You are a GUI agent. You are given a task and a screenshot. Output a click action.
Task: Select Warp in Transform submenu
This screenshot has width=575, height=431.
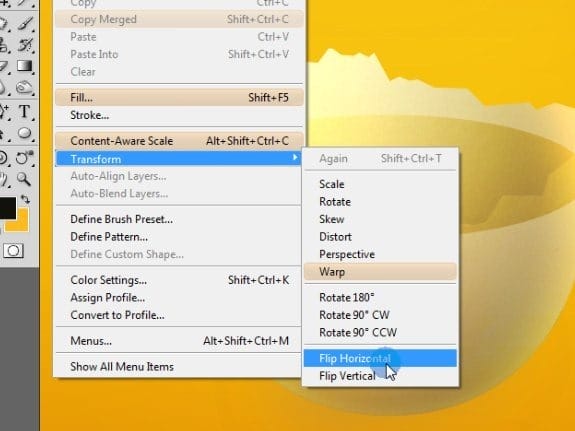(x=380, y=272)
